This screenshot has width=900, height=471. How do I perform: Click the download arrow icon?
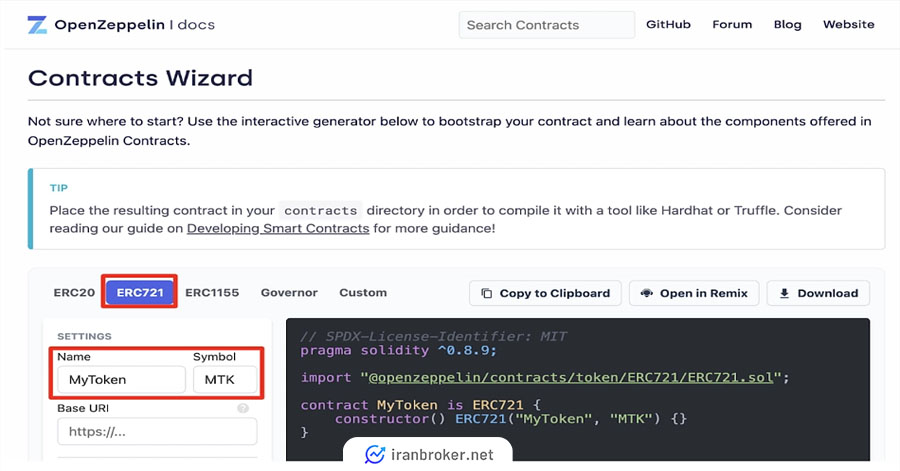tap(784, 293)
